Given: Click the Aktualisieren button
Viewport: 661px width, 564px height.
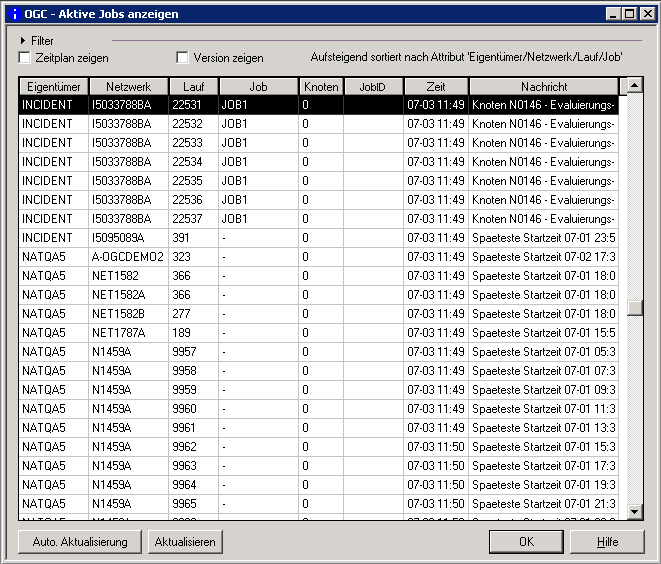Looking at the screenshot, I should pos(185,542).
